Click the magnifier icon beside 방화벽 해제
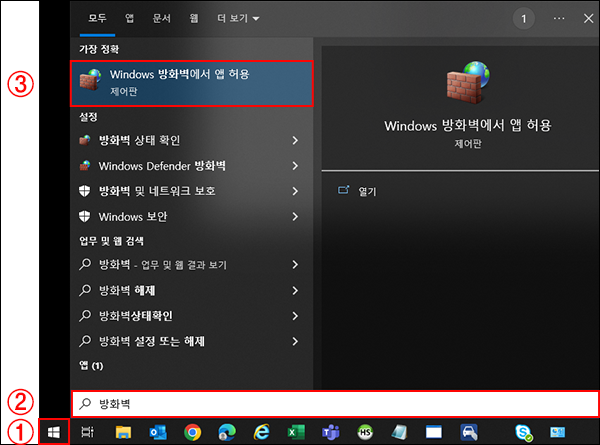Screen dimensions: 600x445 (85, 290)
